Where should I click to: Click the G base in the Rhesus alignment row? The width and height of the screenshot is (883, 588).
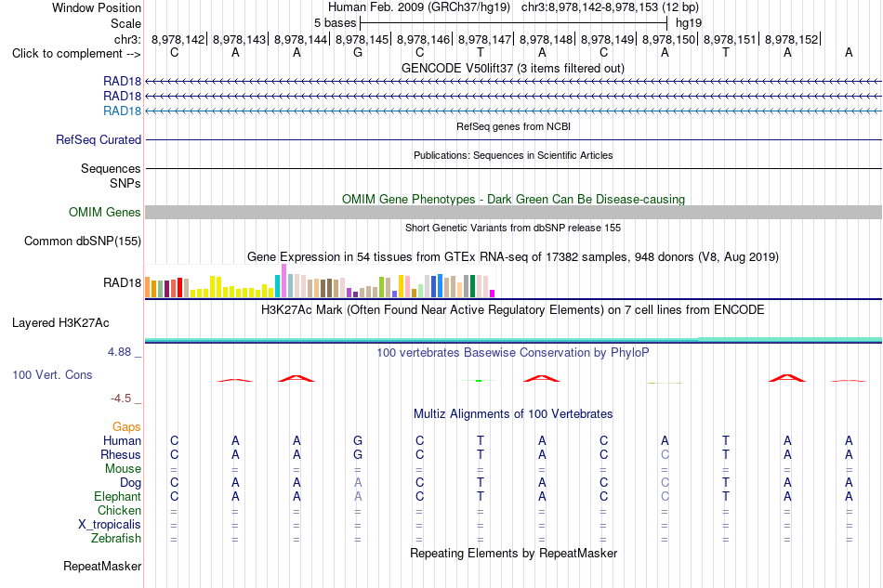tap(358, 454)
